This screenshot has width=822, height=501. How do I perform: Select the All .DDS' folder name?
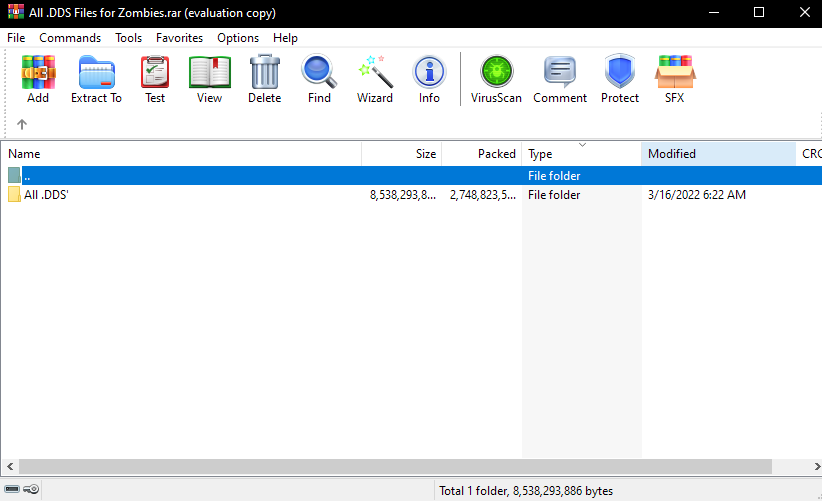pyautogui.click(x=46, y=195)
